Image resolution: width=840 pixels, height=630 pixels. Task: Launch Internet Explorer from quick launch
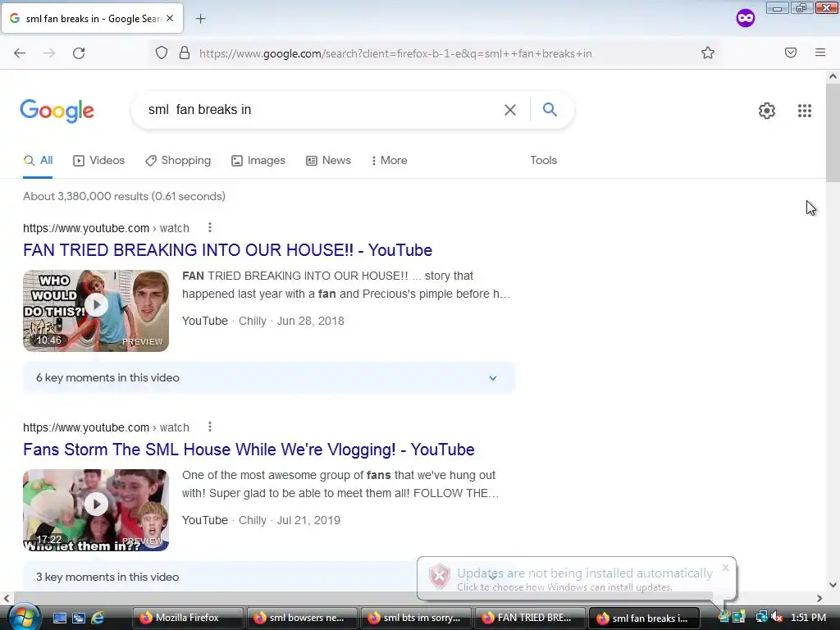[x=98, y=618]
